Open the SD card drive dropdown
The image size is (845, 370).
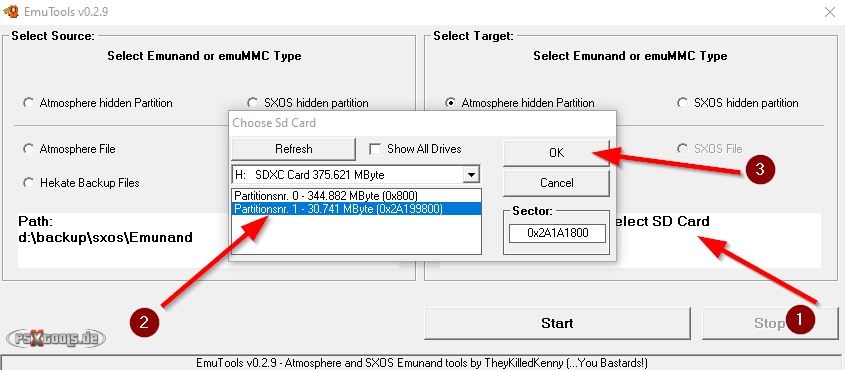point(472,174)
